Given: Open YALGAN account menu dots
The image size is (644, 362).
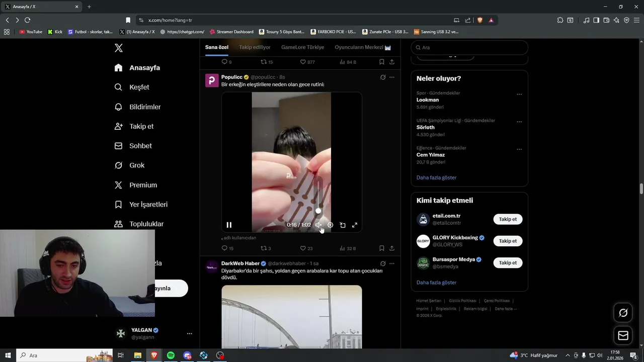Looking at the screenshot, I should [189, 334].
